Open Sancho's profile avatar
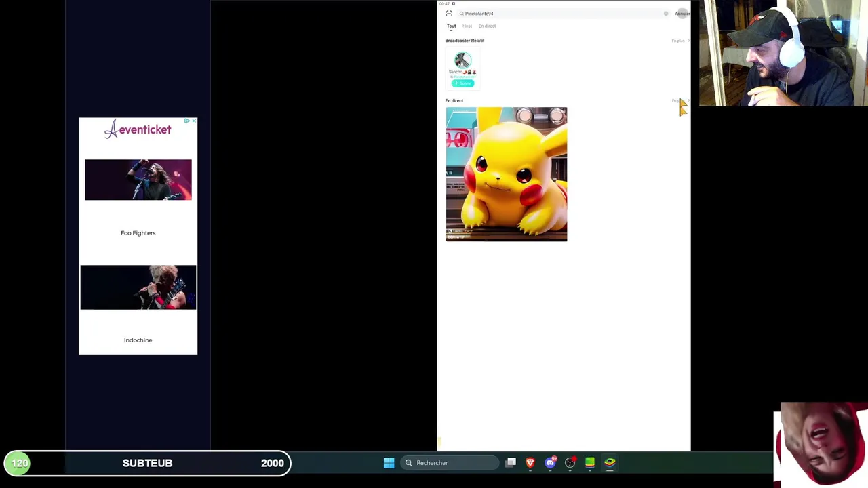Screen dimensions: 868x488 [462, 60]
